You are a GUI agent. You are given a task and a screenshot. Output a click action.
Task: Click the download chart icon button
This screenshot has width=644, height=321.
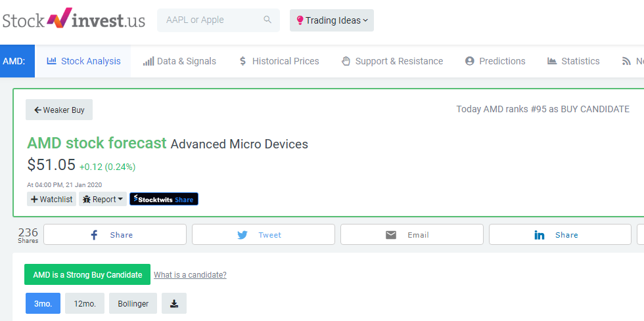click(x=174, y=303)
